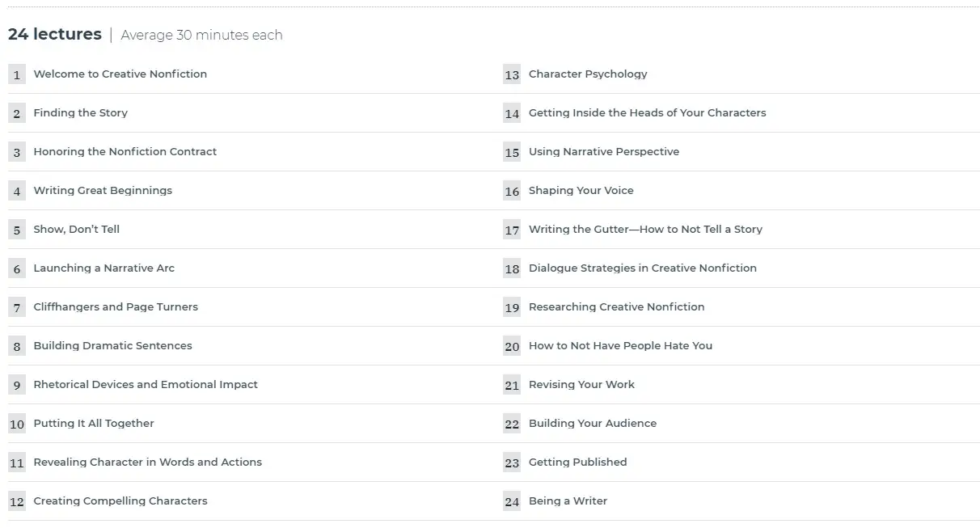Screen dimensions: 980x528
Task: Open "Dialogue Strategies in Creative Nonfiction" lecture
Action: [x=642, y=268]
